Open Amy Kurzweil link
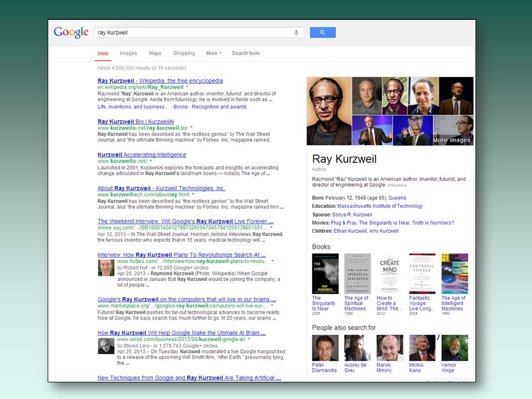532x399 pixels. tap(383, 231)
